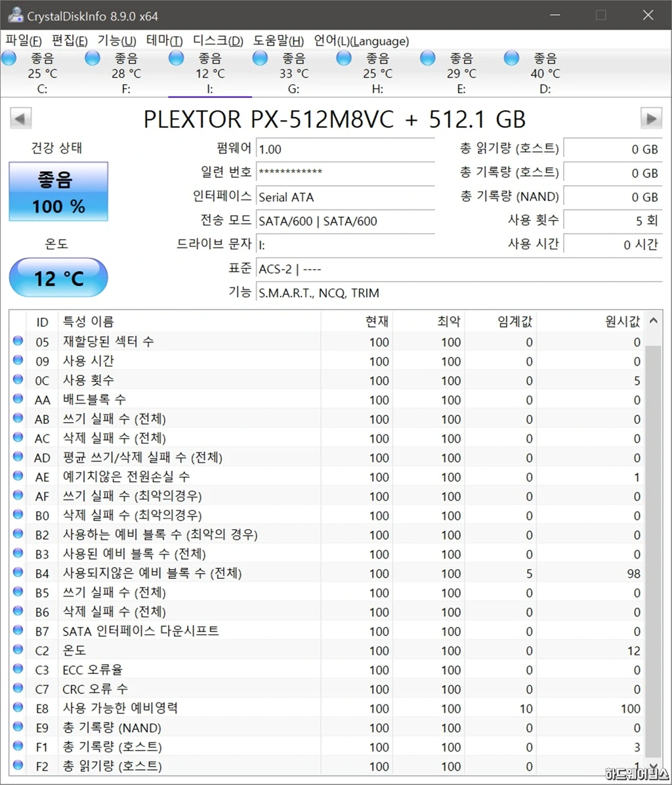This screenshot has height=785, width=672.
Task: Go to previous disk arrow
Action: pos(20,119)
